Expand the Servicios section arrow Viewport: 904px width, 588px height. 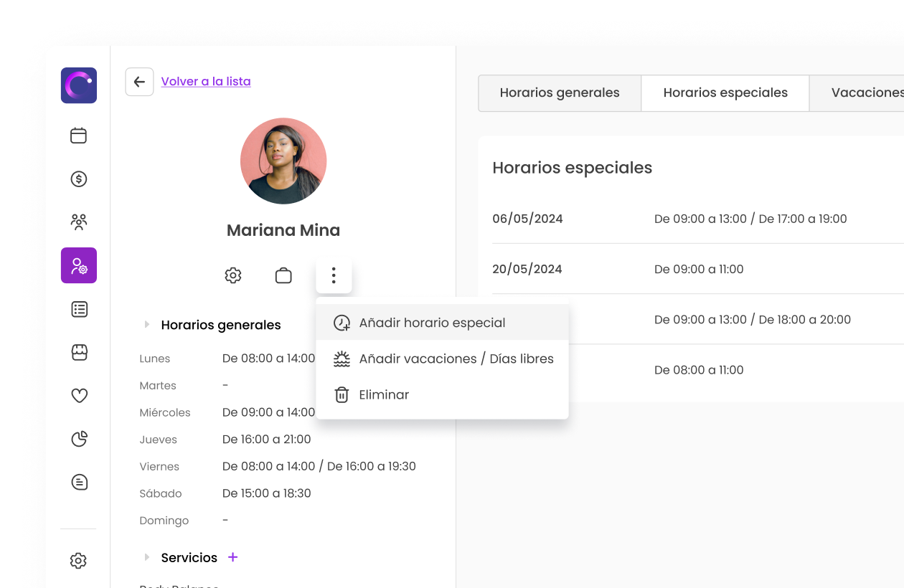(x=147, y=557)
